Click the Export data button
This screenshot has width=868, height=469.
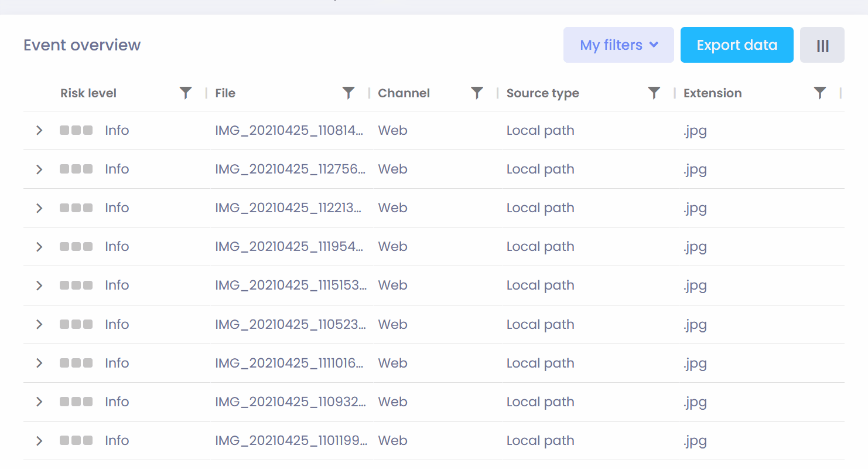(737, 45)
